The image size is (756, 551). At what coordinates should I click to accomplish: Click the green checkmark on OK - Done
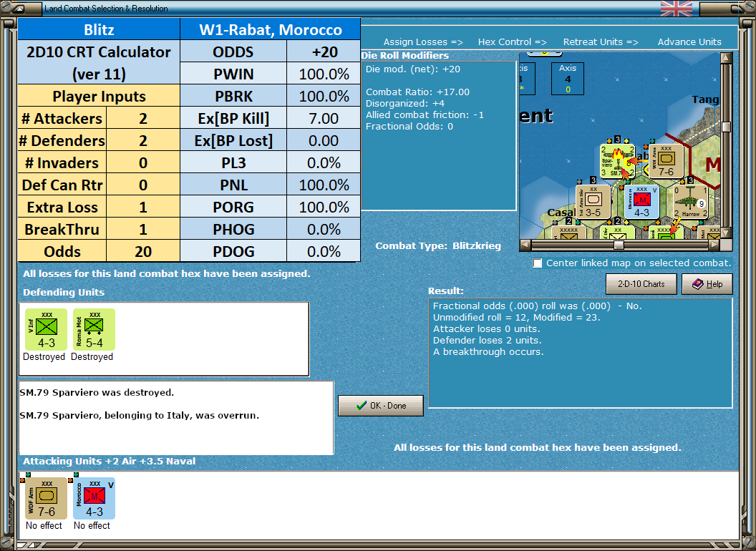pos(361,406)
